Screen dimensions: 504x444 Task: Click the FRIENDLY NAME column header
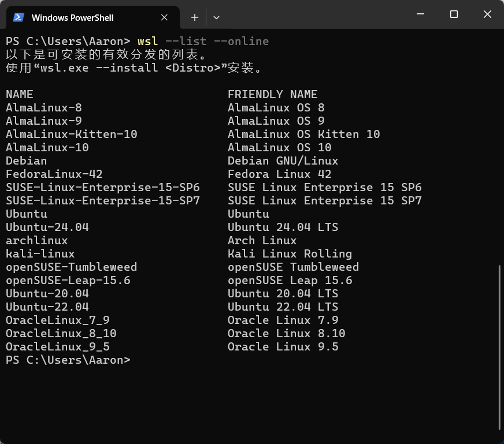[x=273, y=94]
